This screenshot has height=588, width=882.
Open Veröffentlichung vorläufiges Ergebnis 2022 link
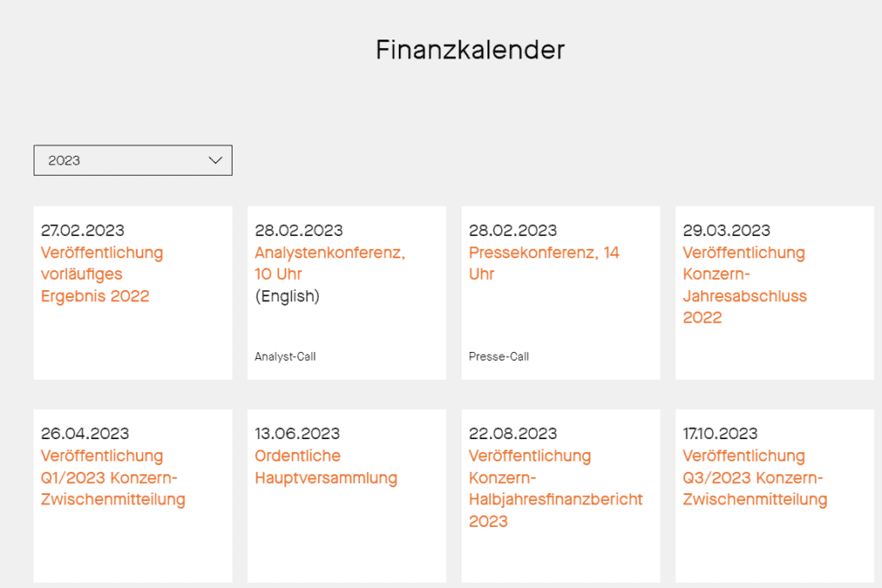pyautogui.click(x=102, y=275)
